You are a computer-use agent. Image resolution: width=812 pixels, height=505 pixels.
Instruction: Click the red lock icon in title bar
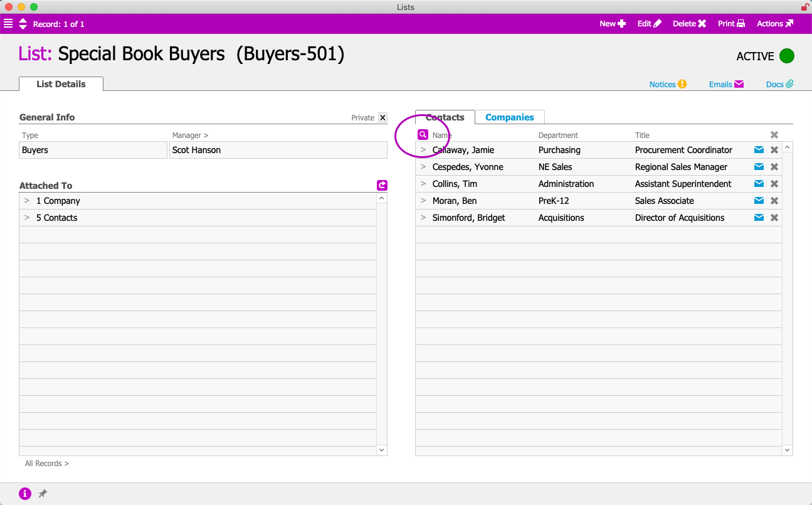point(805,7)
